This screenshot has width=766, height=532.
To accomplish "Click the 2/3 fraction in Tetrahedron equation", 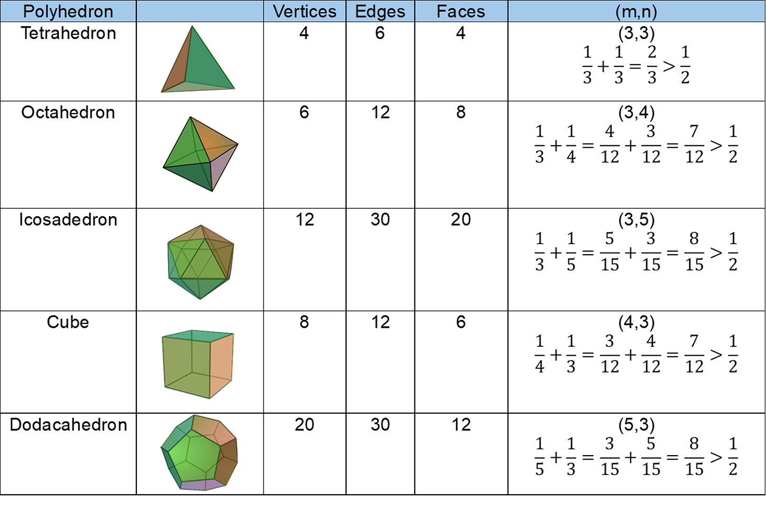I will 652,65.
